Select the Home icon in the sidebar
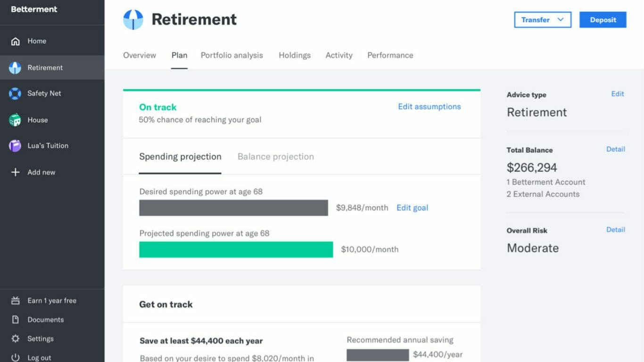Image resolution: width=644 pixels, height=362 pixels. 15,41
